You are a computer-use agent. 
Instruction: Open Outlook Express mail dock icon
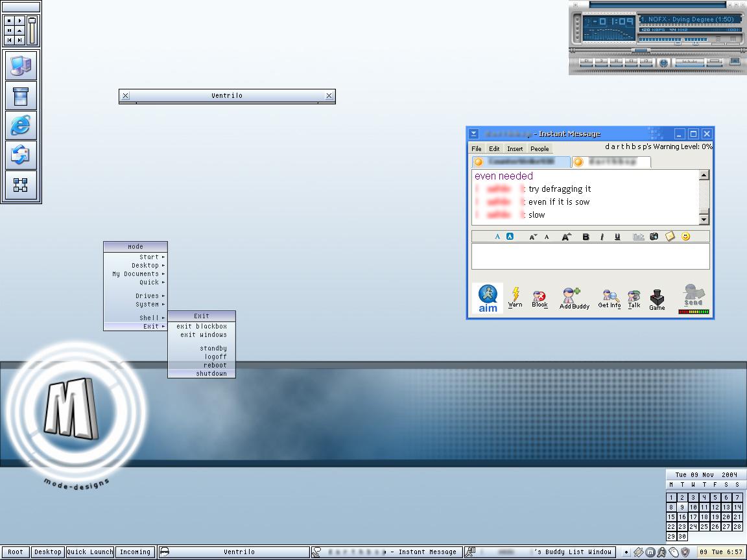coord(21,156)
